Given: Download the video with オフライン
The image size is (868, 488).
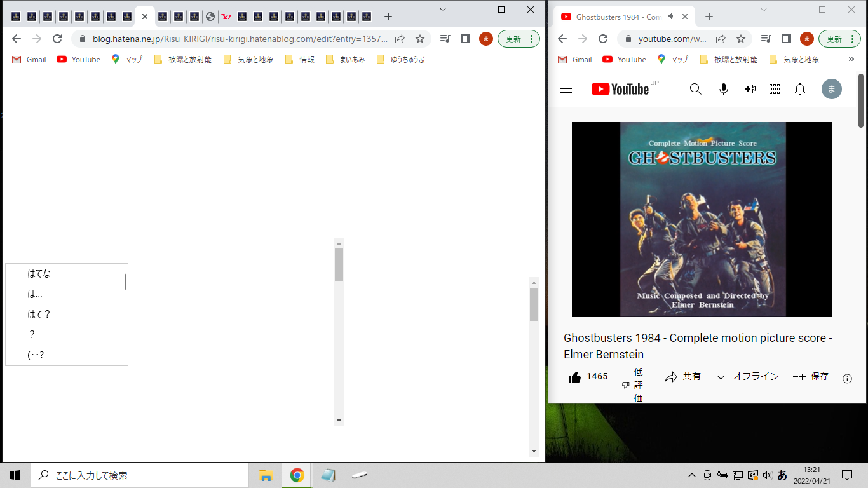Looking at the screenshot, I should pyautogui.click(x=747, y=377).
